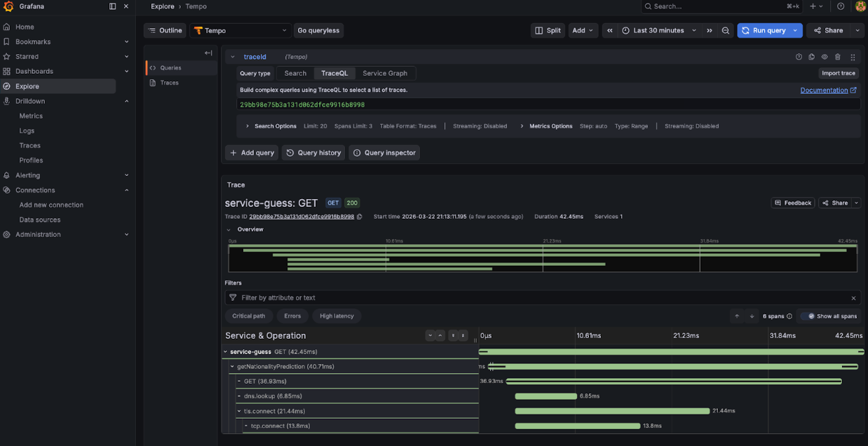Open the Tempo data source picker
This screenshot has height=446, width=868.
click(x=240, y=30)
